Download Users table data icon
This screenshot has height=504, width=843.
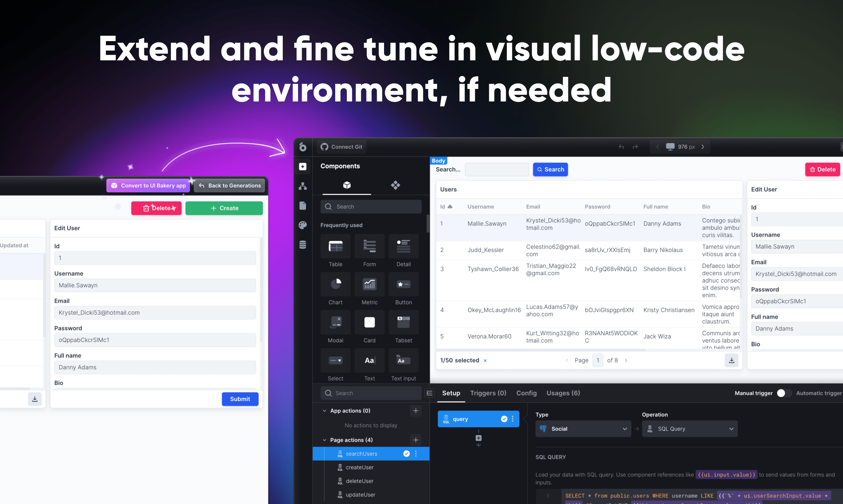pos(731,360)
